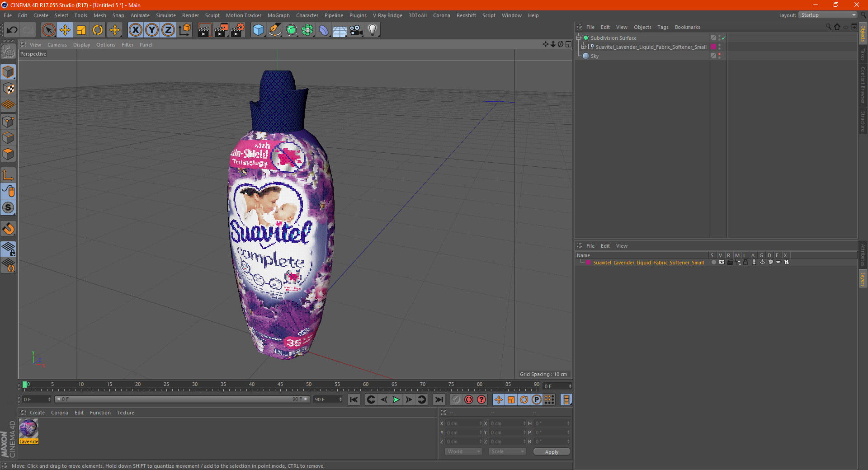Select the Move tool in top toolbar

(x=65, y=30)
